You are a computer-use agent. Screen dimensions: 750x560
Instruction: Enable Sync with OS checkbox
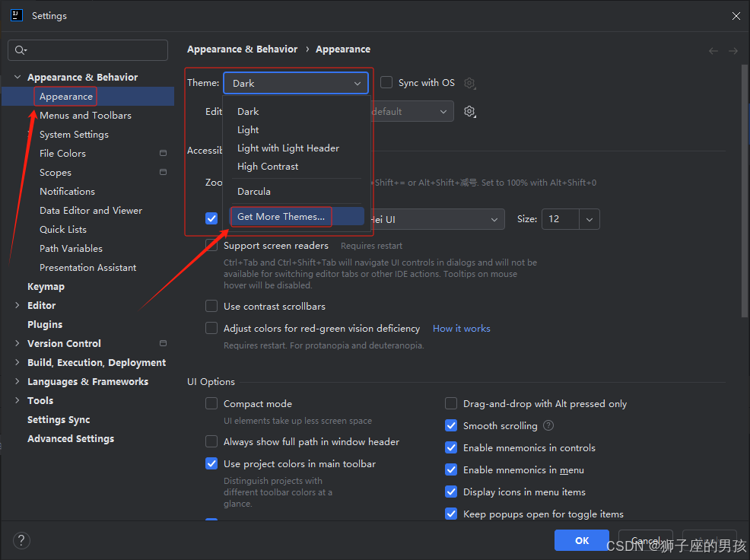click(386, 82)
